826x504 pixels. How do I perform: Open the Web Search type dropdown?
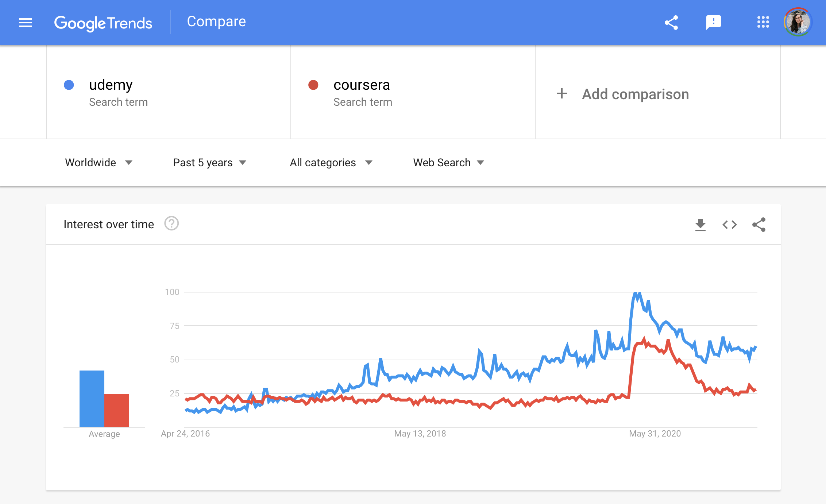(448, 163)
